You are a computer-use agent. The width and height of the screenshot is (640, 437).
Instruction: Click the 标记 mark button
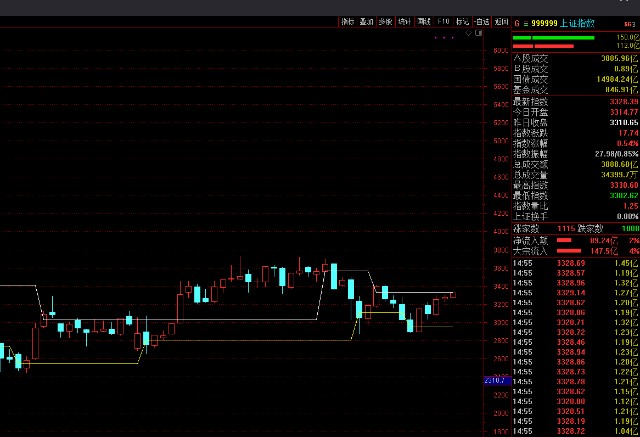coord(462,21)
